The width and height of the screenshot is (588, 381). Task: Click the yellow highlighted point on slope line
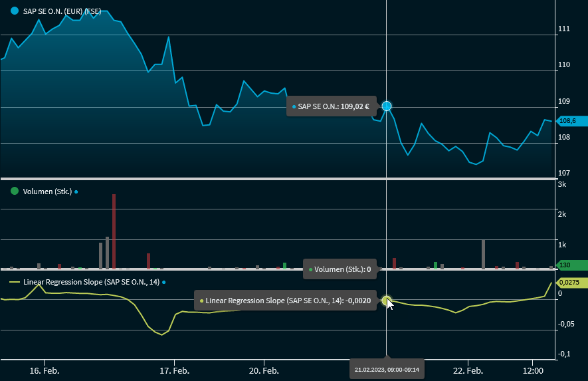387,301
